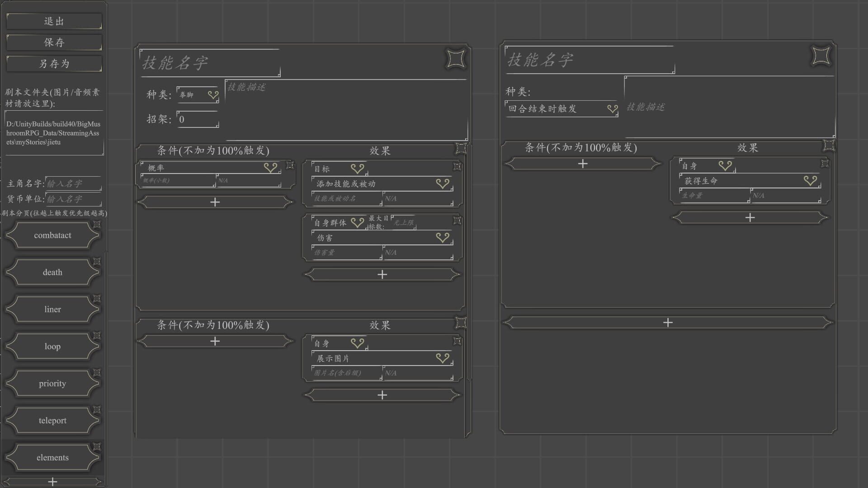The width and height of the screenshot is (868, 488).
Task: Switch to the loop page
Action: (52, 347)
